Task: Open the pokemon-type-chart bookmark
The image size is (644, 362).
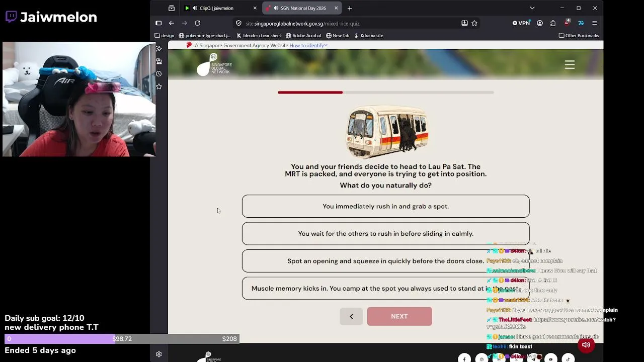Action: (x=204, y=36)
